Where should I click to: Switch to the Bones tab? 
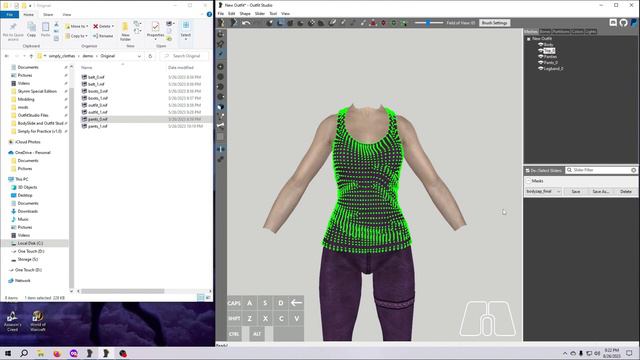click(545, 31)
